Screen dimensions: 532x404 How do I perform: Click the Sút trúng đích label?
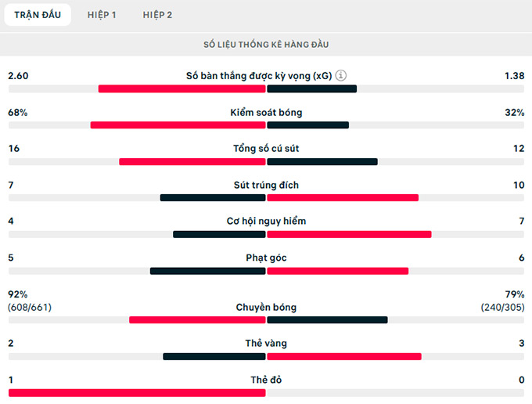(266, 186)
